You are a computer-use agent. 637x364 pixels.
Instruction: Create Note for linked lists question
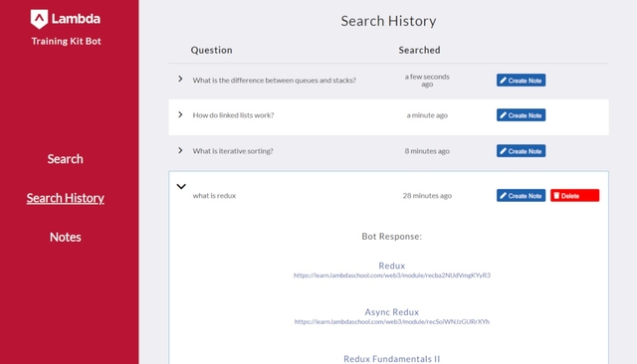coord(521,114)
